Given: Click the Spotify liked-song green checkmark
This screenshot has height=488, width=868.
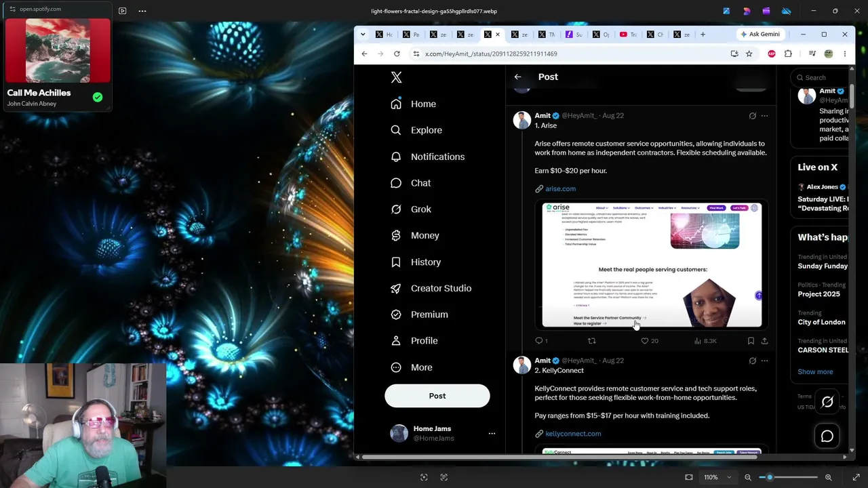Looking at the screenshot, I should pyautogui.click(x=98, y=98).
